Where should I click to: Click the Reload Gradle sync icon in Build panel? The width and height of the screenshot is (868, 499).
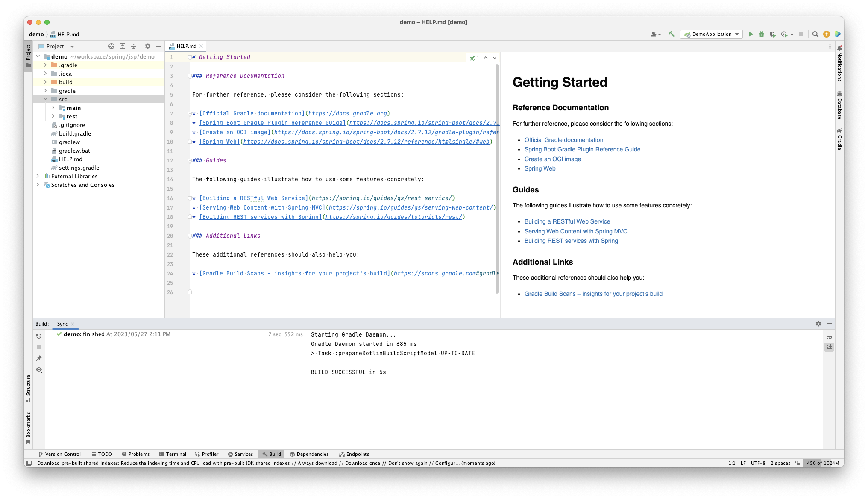[x=39, y=336]
